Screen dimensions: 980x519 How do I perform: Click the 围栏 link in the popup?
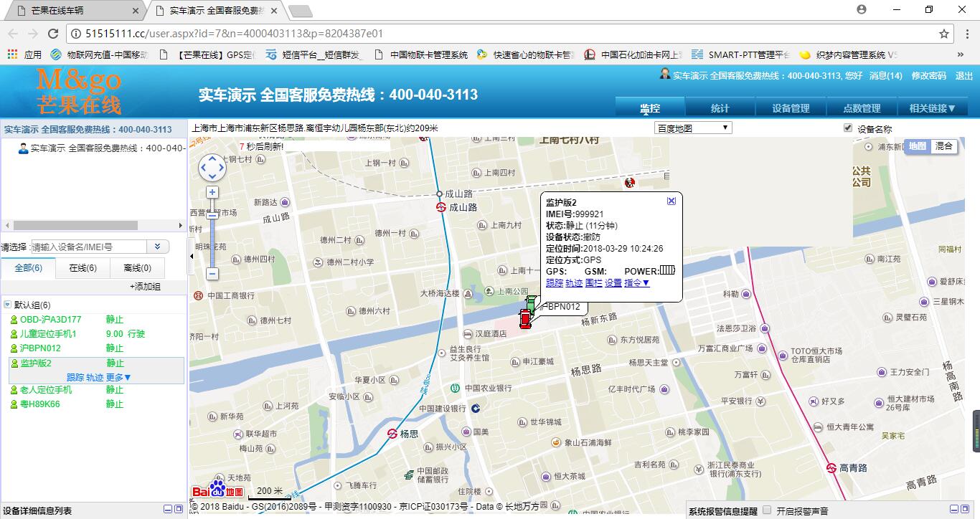pos(593,283)
